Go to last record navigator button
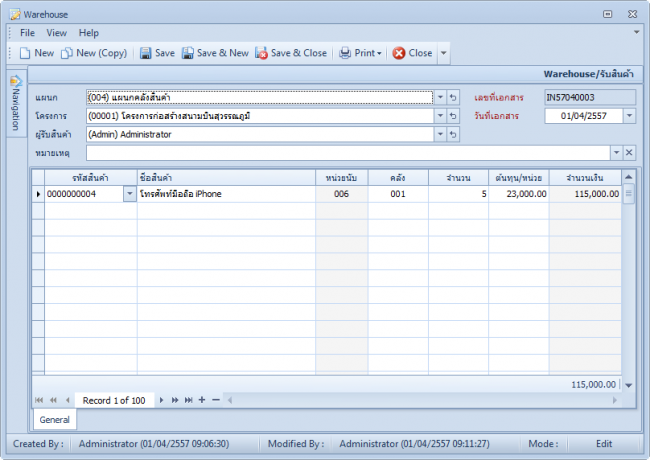650x460 pixels. pyautogui.click(x=189, y=400)
